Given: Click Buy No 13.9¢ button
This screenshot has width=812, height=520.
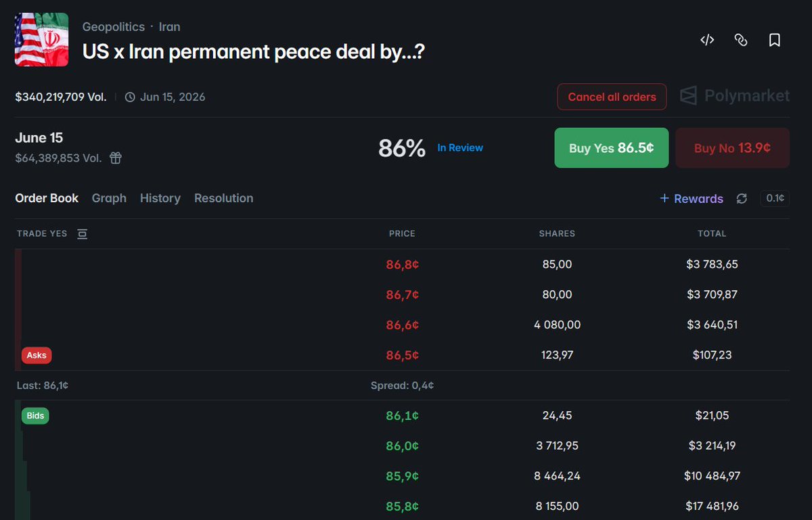Looking at the screenshot, I should pyautogui.click(x=732, y=147).
